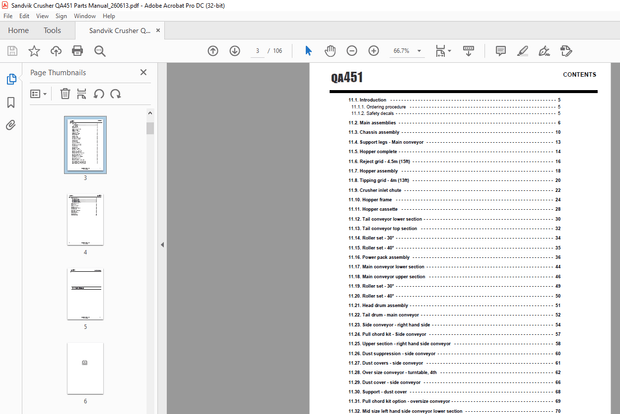
Task: Open thumbnail options dropdown menu
Action: [x=38, y=94]
